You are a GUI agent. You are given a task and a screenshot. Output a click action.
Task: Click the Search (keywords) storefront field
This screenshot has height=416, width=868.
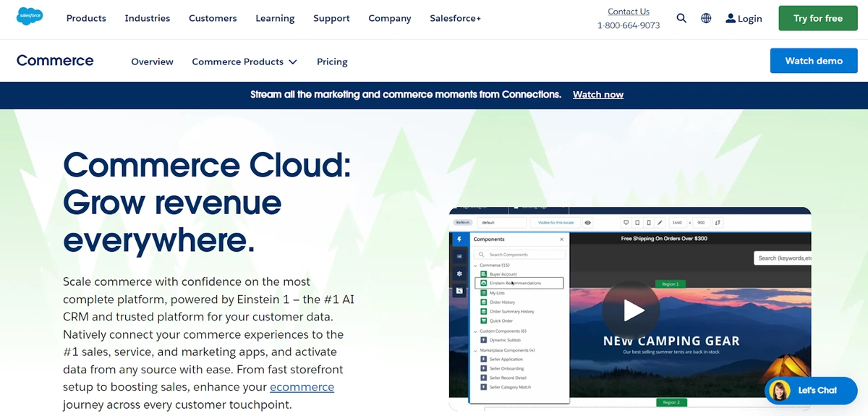tap(783, 258)
